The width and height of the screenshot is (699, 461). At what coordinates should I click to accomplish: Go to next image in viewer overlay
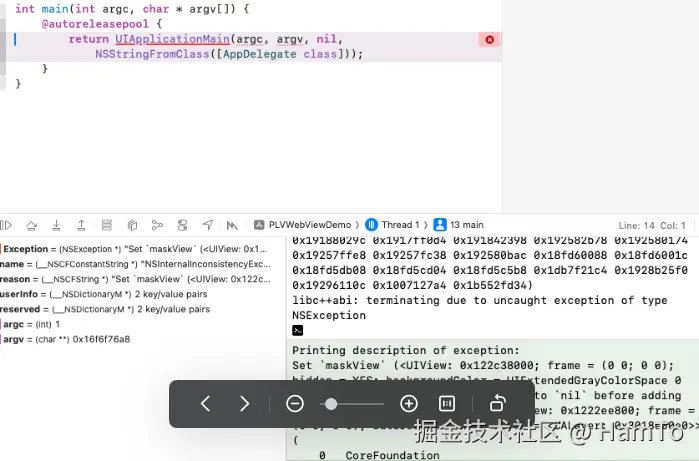[244, 403]
